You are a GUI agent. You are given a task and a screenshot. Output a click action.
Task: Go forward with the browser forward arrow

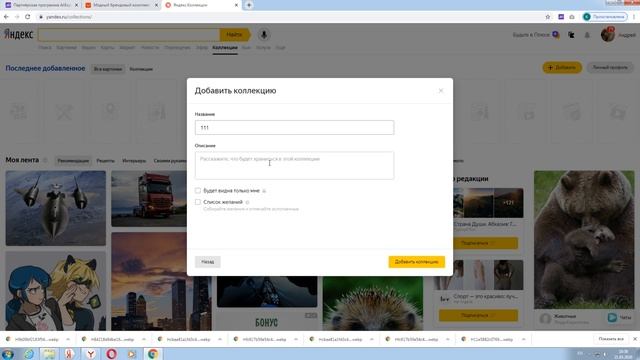point(17,17)
